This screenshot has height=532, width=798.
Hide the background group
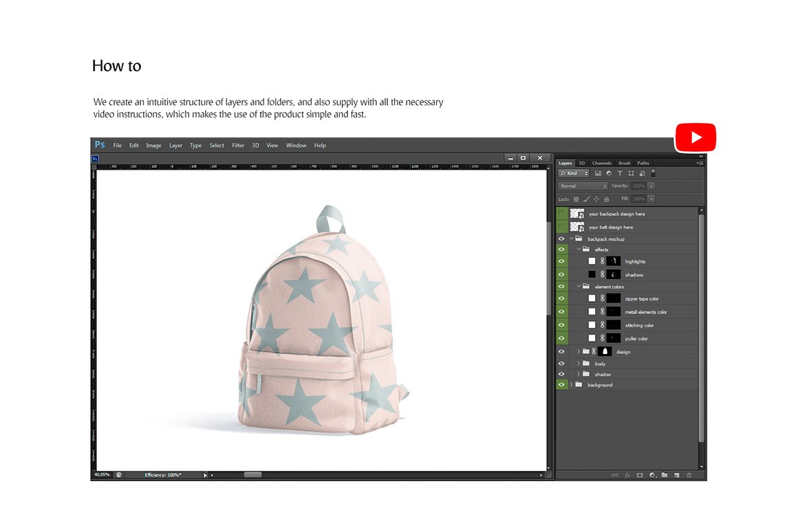coord(562,385)
